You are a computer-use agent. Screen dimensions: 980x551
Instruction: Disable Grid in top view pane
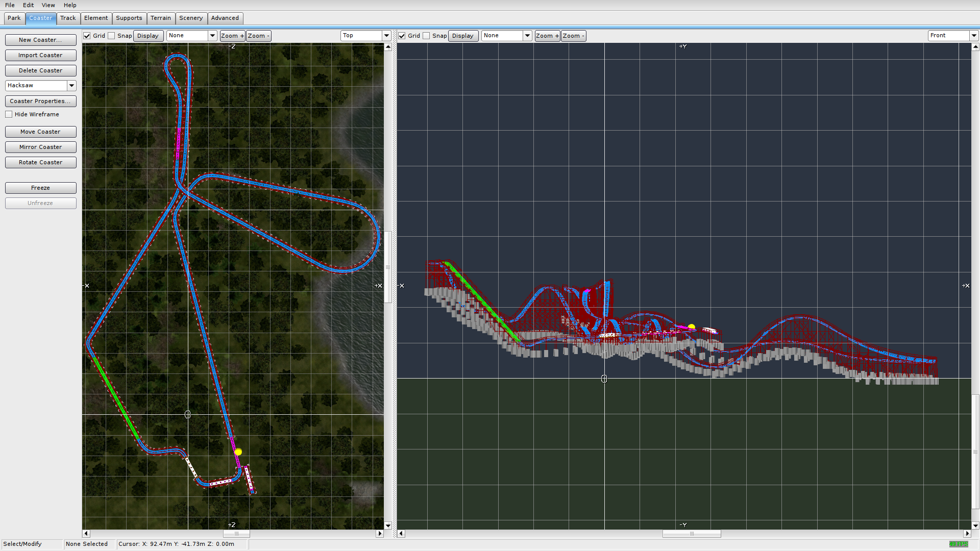pyautogui.click(x=87, y=36)
